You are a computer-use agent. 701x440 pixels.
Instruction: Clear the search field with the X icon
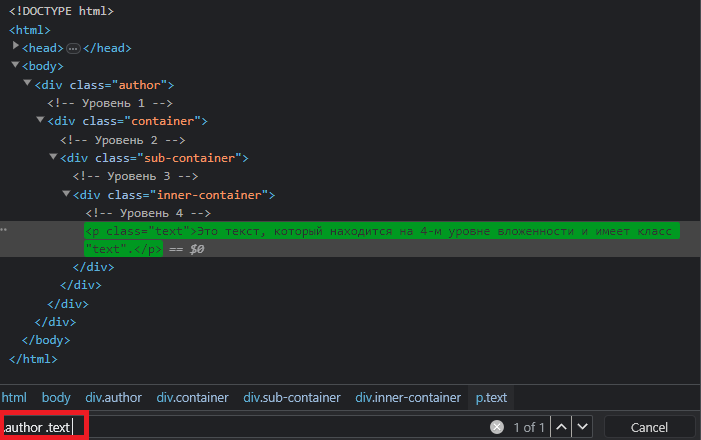pyautogui.click(x=497, y=427)
